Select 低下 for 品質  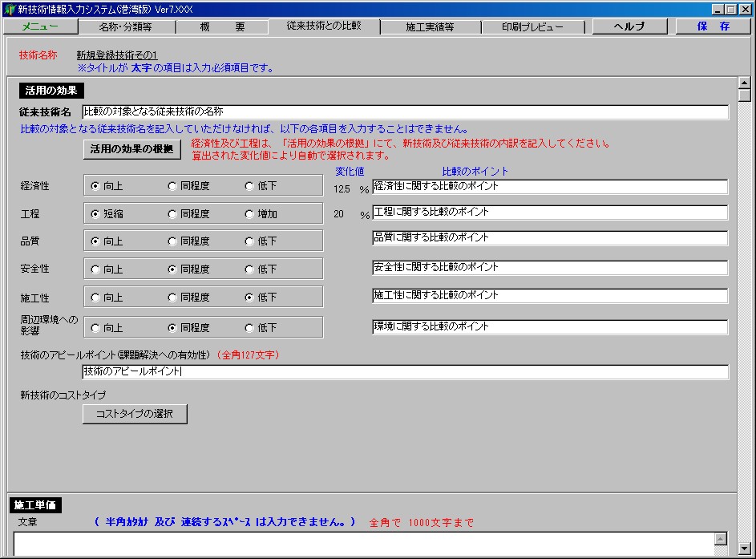click(x=249, y=241)
